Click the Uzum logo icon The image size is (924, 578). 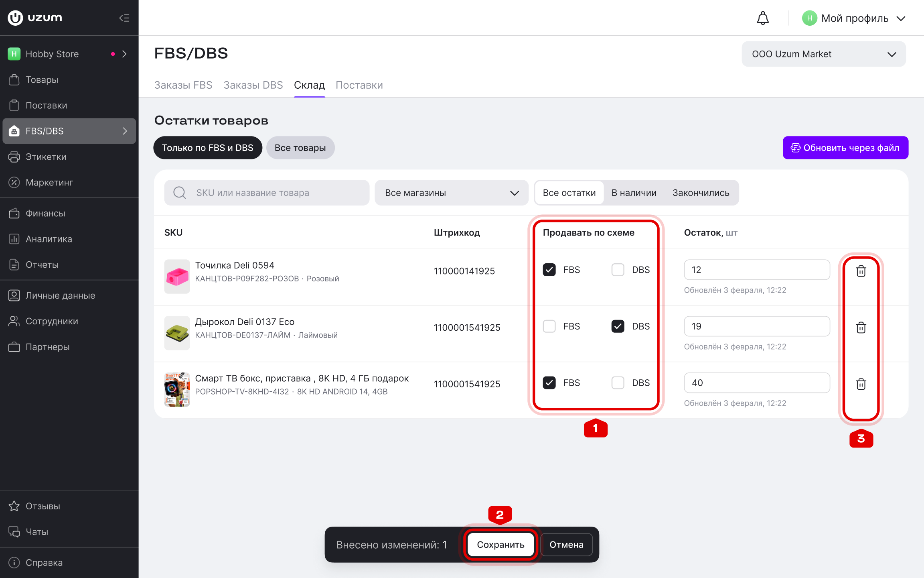pyautogui.click(x=15, y=18)
